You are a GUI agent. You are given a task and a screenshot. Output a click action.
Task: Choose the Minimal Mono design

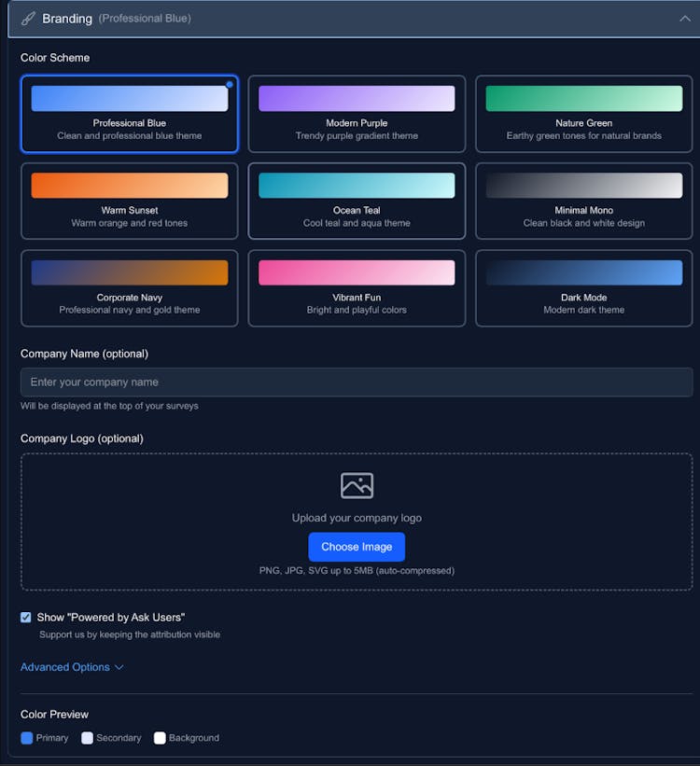[583, 201]
